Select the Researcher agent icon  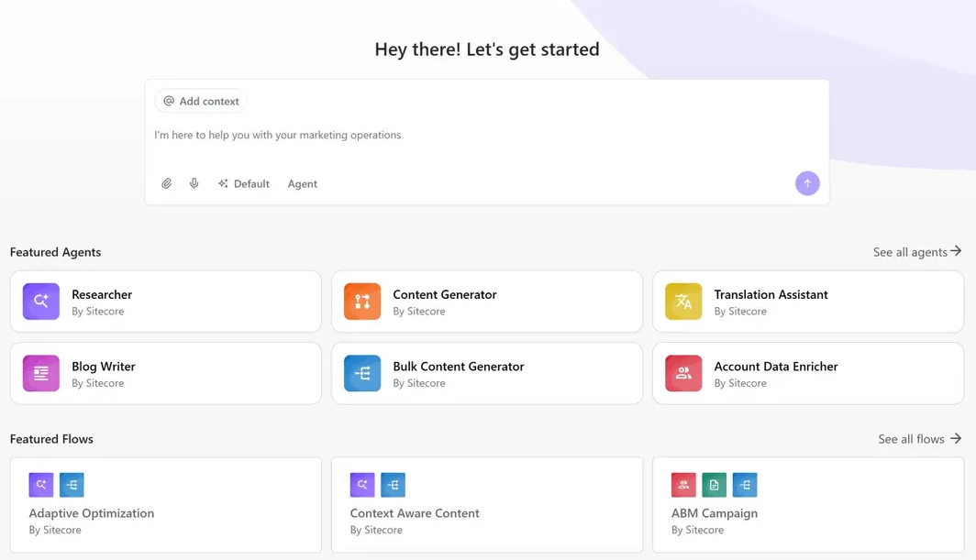click(x=40, y=301)
